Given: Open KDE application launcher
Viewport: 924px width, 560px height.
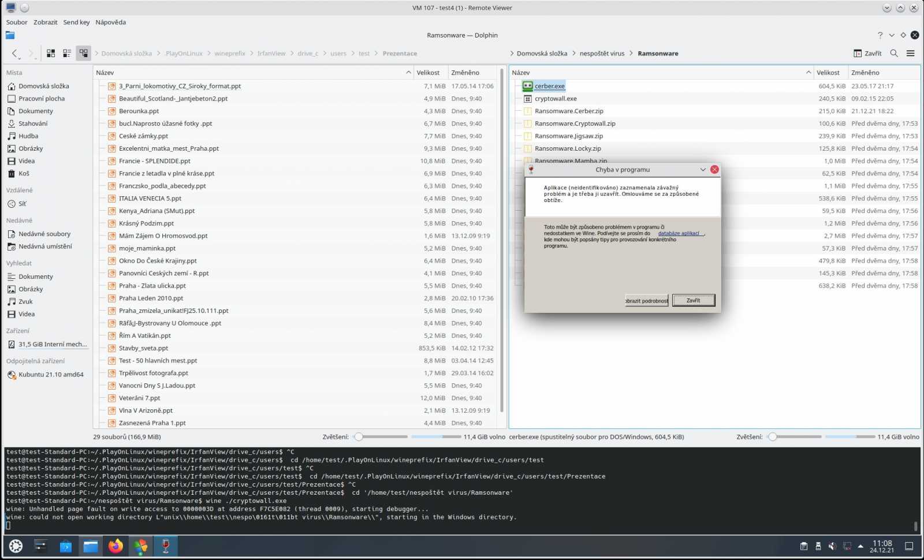Looking at the screenshot, I should pyautogui.click(x=16, y=546).
